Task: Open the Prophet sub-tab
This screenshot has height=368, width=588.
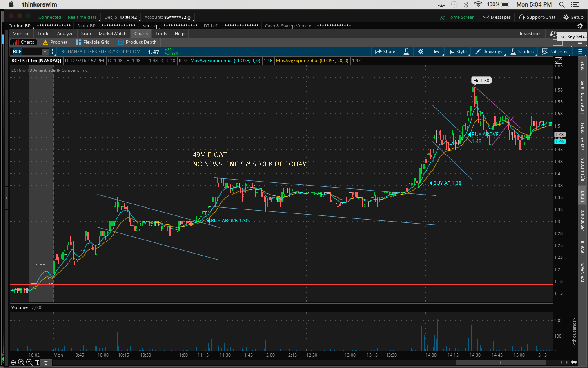Action: tap(55, 42)
